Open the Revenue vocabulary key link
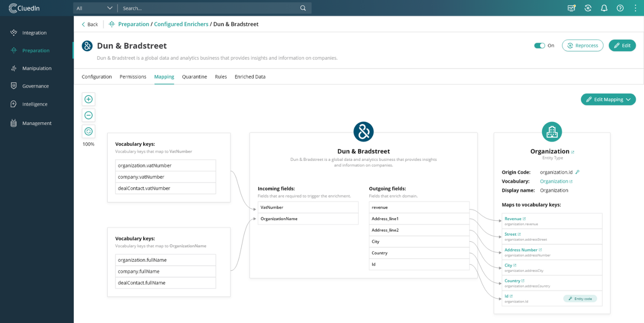 point(513,219)
